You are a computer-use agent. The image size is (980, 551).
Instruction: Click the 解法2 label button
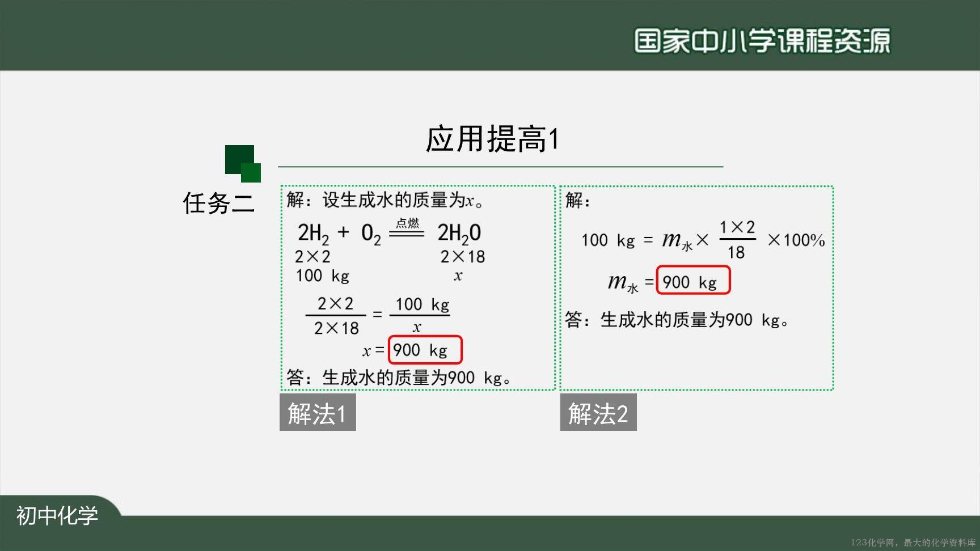[x=598, y=413]
